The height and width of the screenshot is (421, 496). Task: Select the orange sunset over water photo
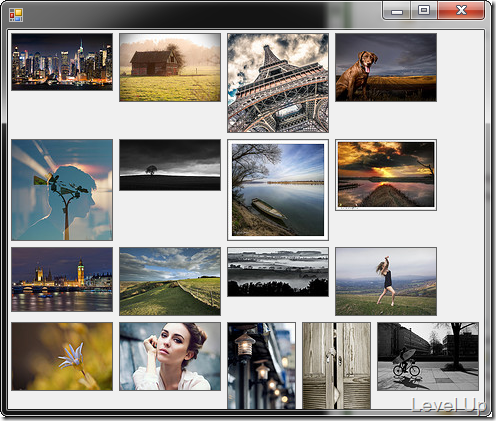[386, 175]
